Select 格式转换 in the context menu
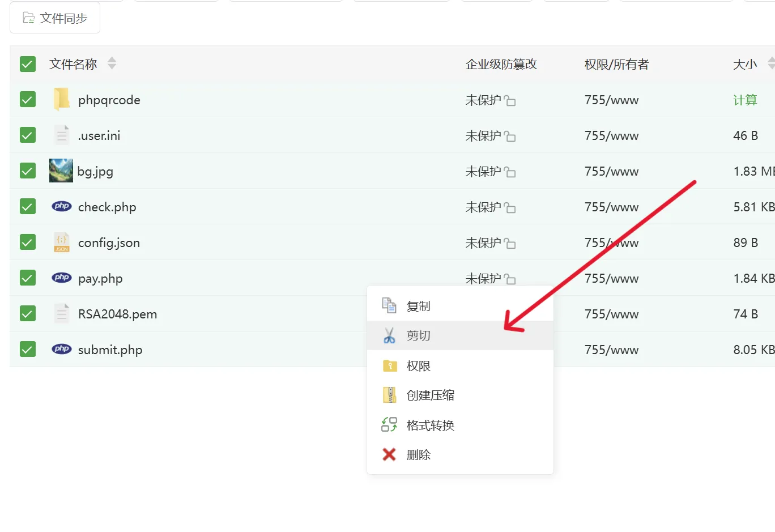The image size is (775, 532). point(430,425)
